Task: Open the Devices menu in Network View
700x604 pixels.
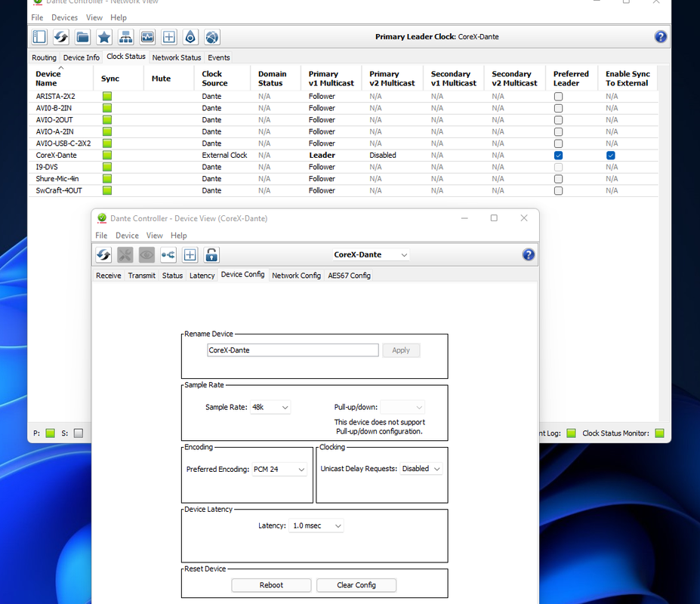Action: tap(64, 17)
